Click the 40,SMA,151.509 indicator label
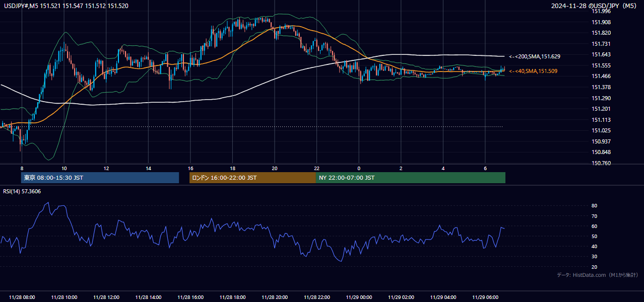The height and width of the screenshot is (302, 644). coord(533,71)
